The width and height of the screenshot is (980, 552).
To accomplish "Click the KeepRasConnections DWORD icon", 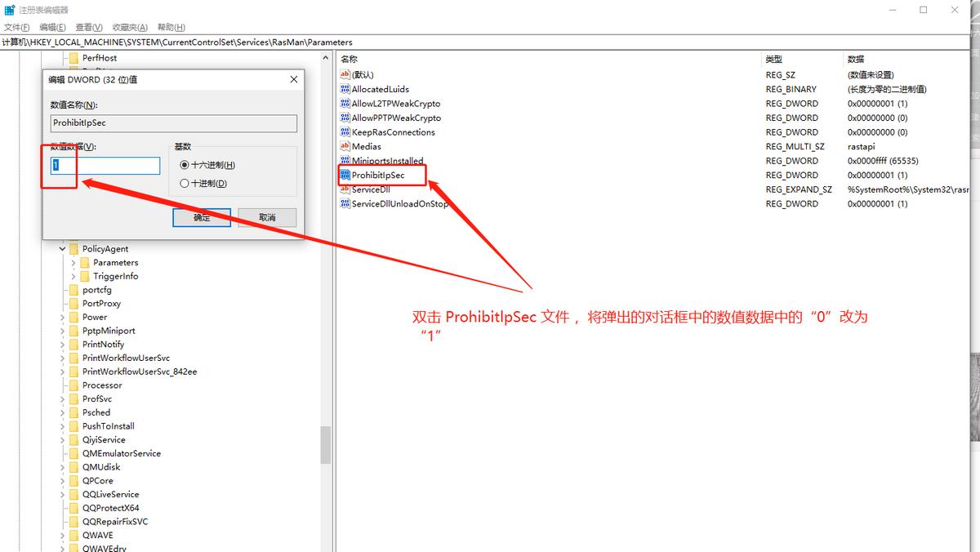I will [345, 132].
